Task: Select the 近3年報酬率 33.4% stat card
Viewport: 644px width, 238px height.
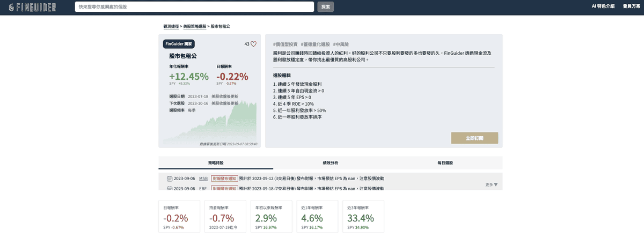Action: pyautogui.click(x=363, y=217)
